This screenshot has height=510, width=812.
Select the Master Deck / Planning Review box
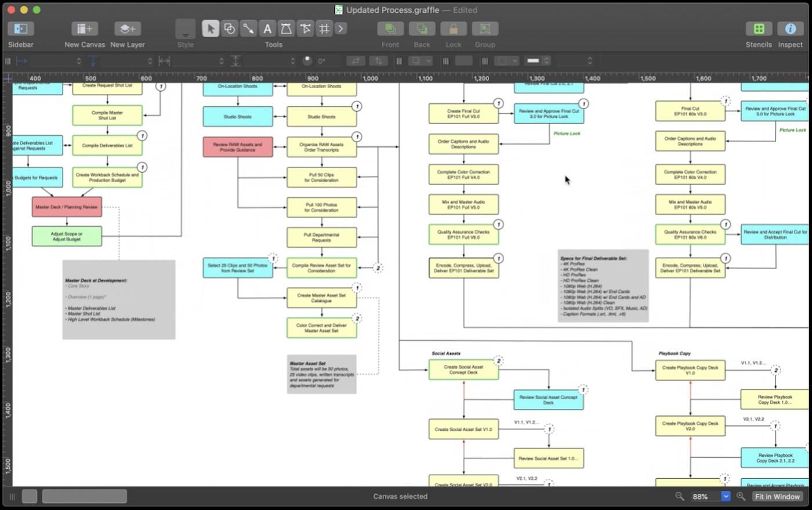coord(67,207)
